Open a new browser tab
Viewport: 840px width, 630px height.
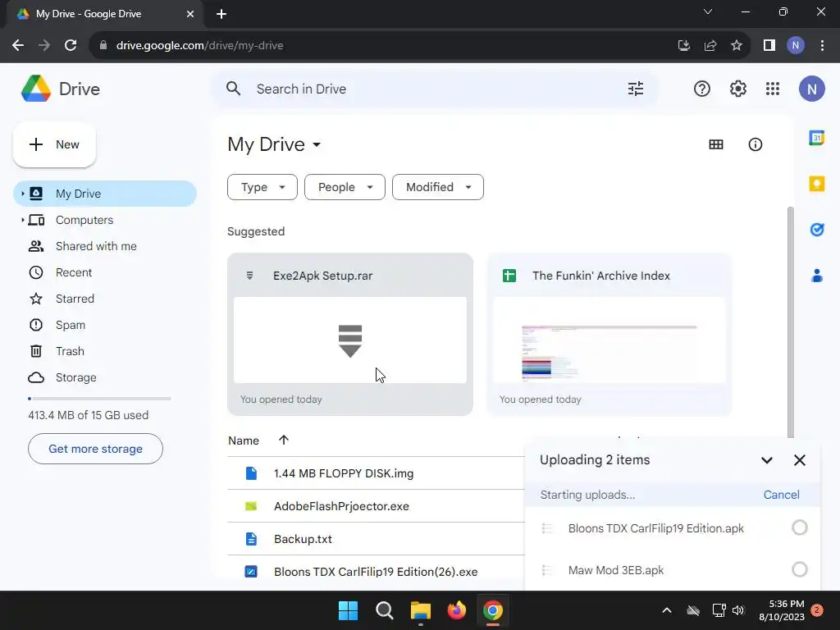221,14
